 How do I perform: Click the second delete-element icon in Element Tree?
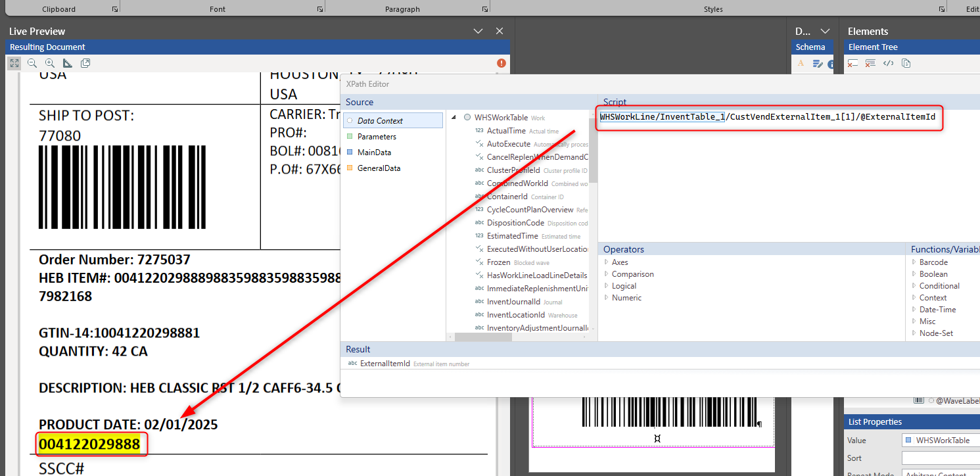tap(870, 64)
